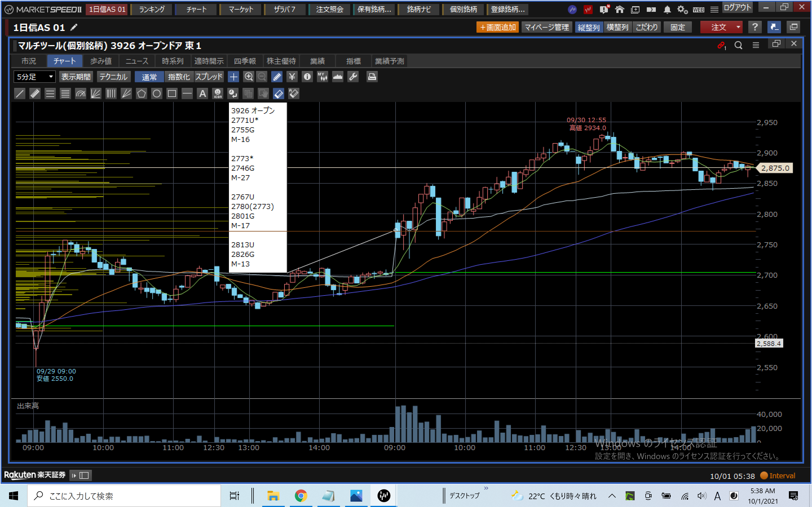This screenshot has width=812, height=507.
Task: Expand the 注文 order dropdown arrow
Action: pos(738,27)
